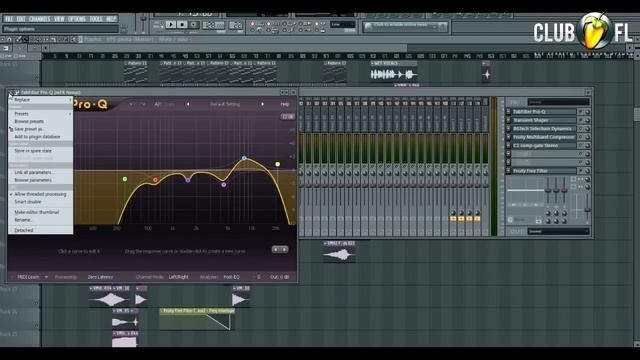Adjust mix level knob for FabFilter Pro-Q slot
Screen dimensions: 640x360
[587, 111]
